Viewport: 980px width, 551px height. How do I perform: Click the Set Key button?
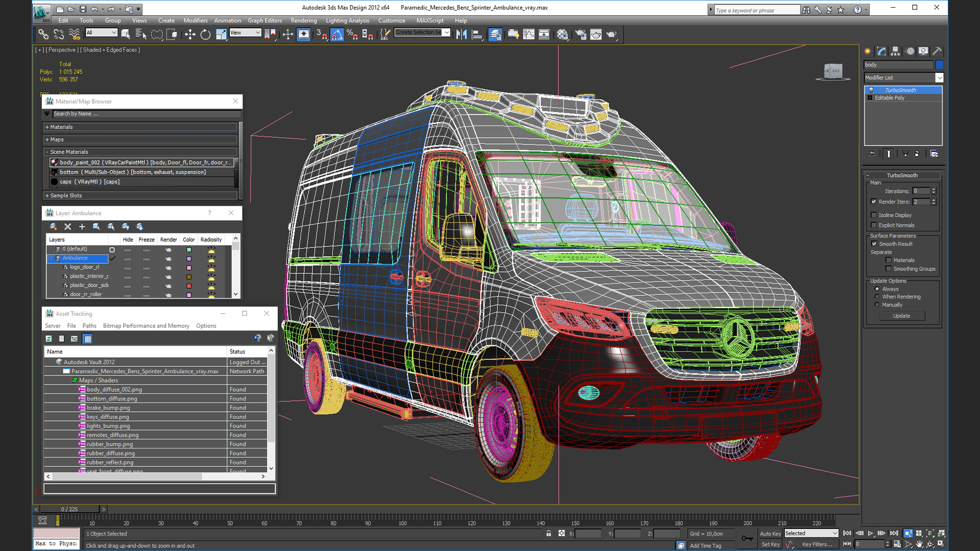pos(770,544)
